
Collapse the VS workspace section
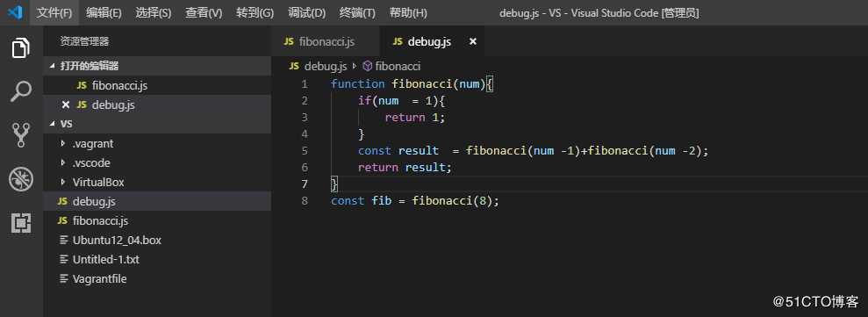(x=53, y=124)
